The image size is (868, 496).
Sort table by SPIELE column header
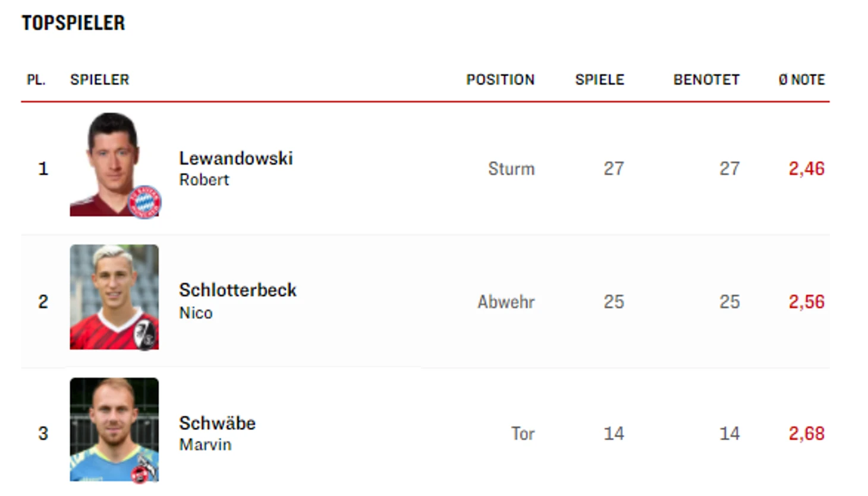pyautogui.click(x=599, y=80)
